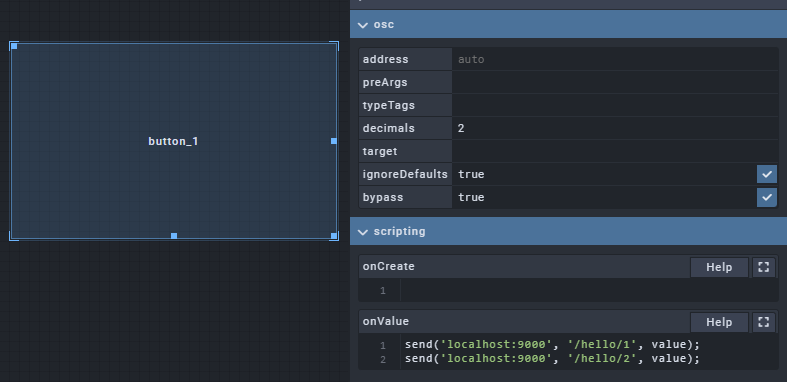Click the bypass true value field

(604, 197)
